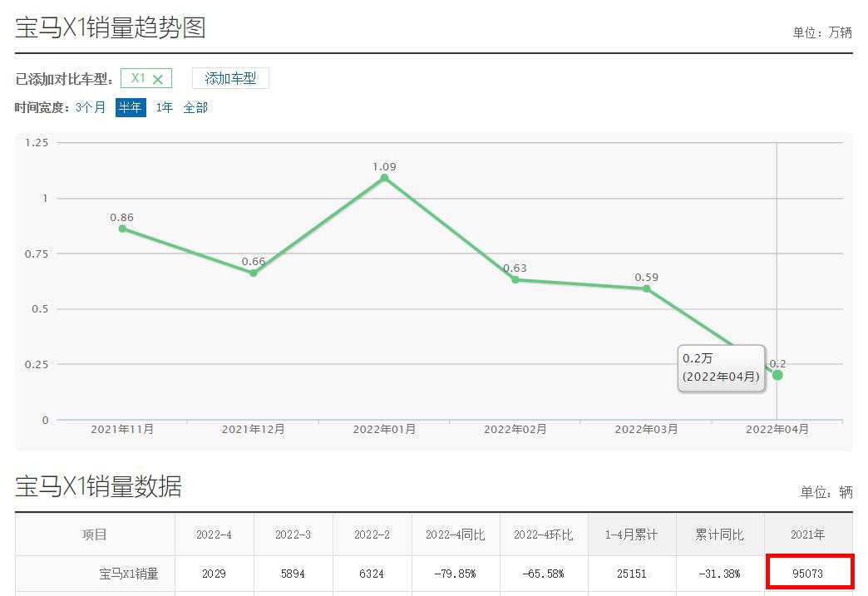The image size is (868, 596).
Task: Click the 添加车型 button
Action: (x=230, y=78)
